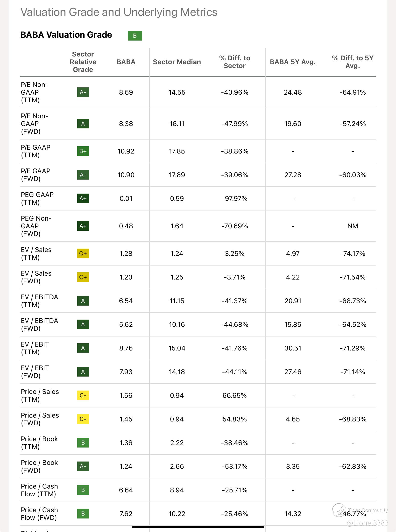Click the overall BABA Valuation Grade B badge
Image resolution: width=396 pixels, height=532 pixels.
pyautogui.click(x=135, y=36)
